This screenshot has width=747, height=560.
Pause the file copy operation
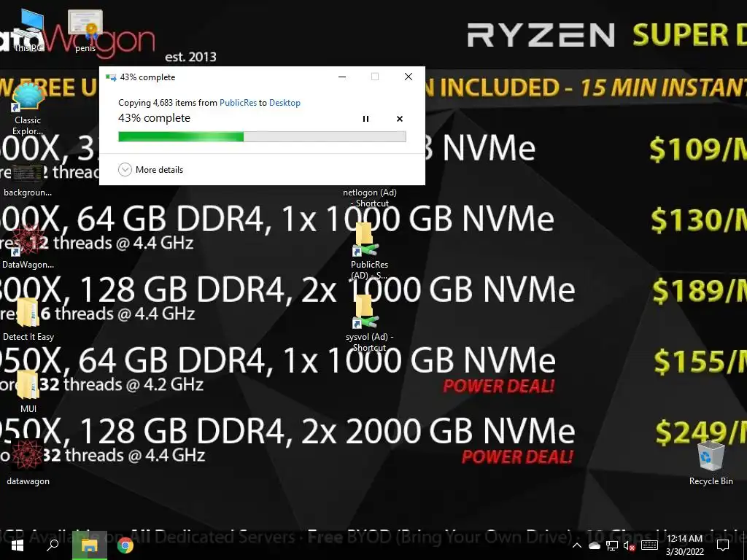(365, 119)
